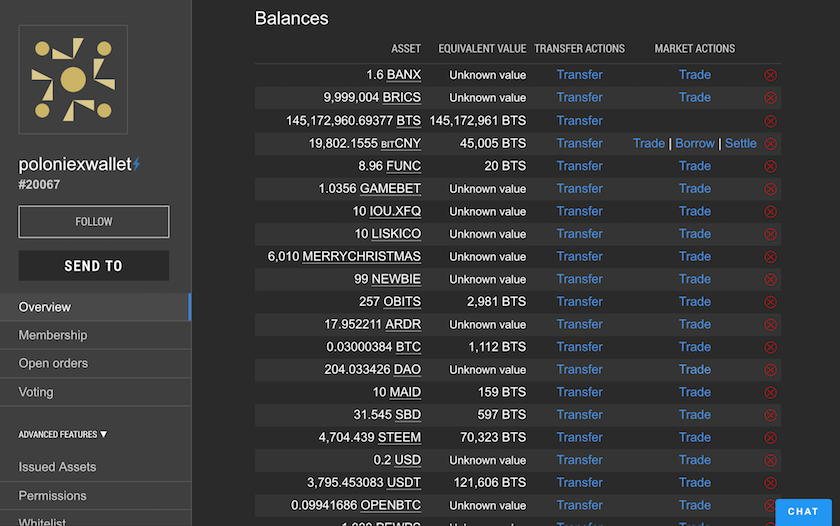
Task: Click Transfer for BTC
Action: pyautogui.click(x=579, y=347)
